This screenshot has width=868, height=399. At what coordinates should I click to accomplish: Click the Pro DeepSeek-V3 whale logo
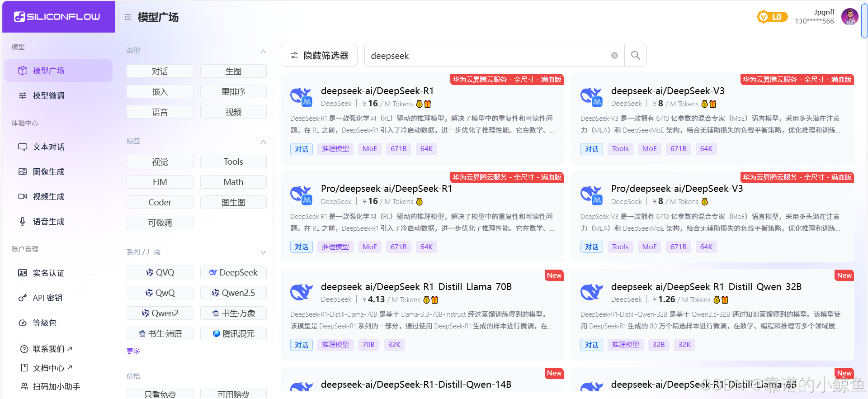(591, 195)
